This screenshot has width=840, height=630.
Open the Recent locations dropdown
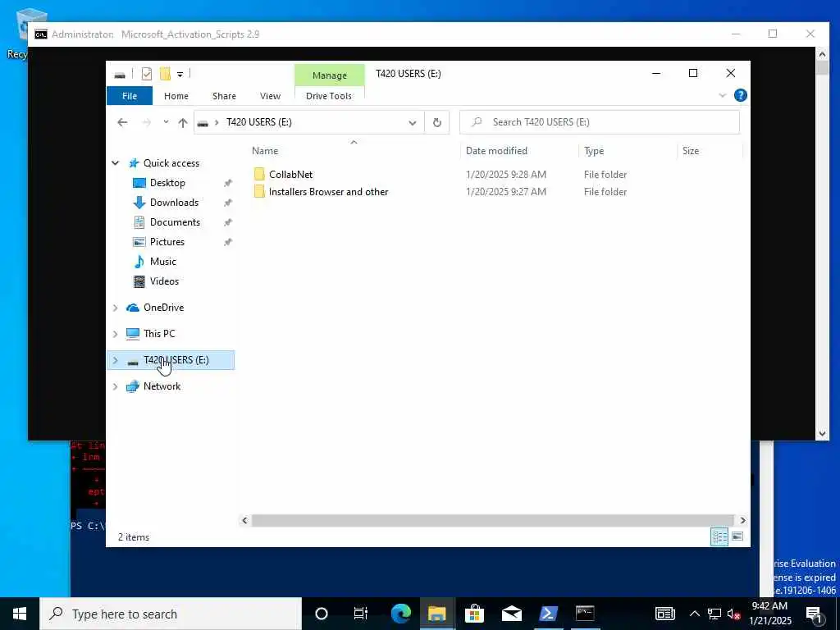pyautogui.click(x=166, y=122)
